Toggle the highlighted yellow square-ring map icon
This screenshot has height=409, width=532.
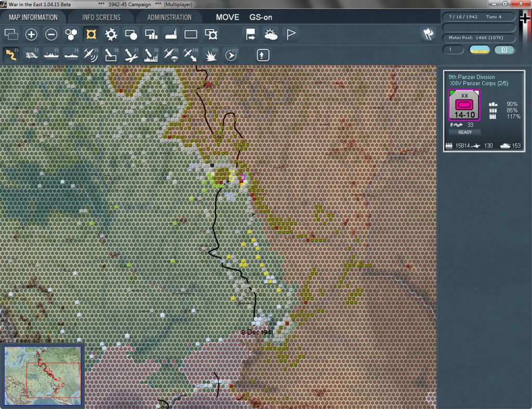click(91, 34)
